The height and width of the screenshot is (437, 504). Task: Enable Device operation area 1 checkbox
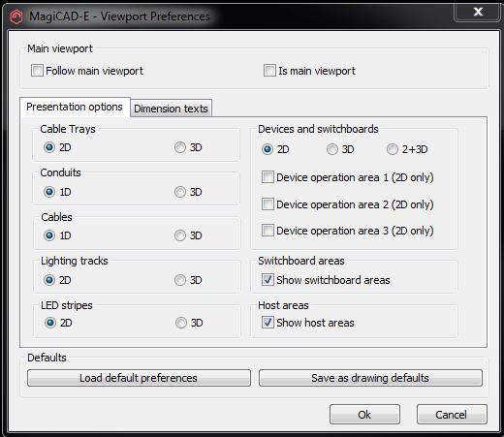tap(268, 177)
